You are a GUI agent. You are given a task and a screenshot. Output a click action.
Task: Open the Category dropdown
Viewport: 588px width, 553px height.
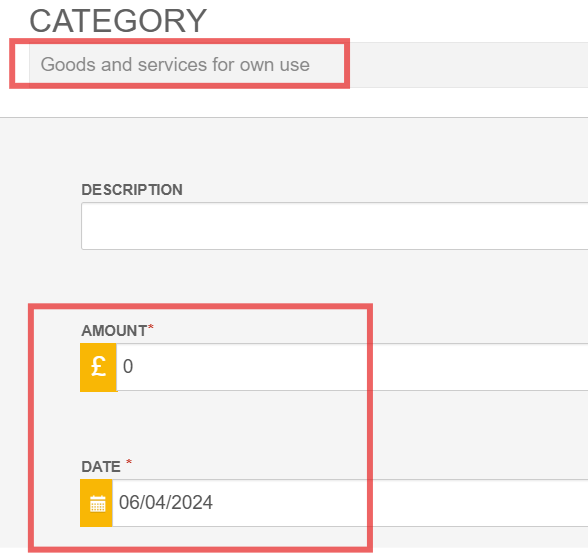coord(308,65)
